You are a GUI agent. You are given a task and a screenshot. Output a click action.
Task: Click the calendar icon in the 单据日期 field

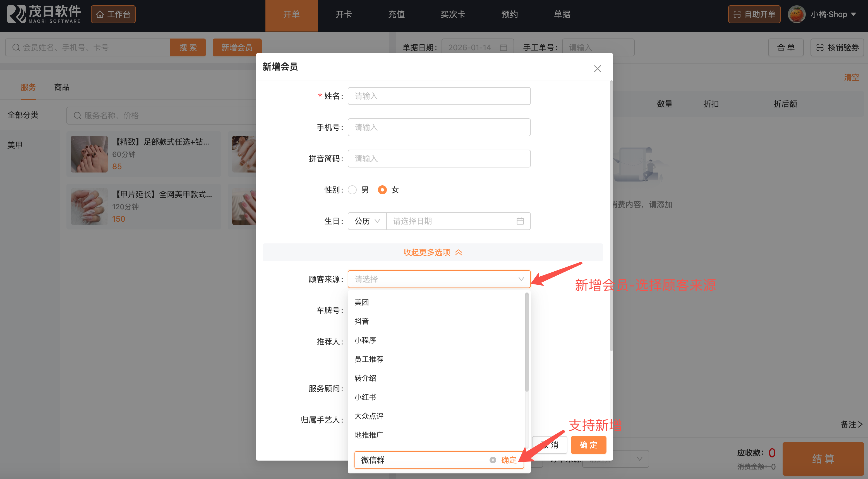pyautogui.click(x=503, y=47)
